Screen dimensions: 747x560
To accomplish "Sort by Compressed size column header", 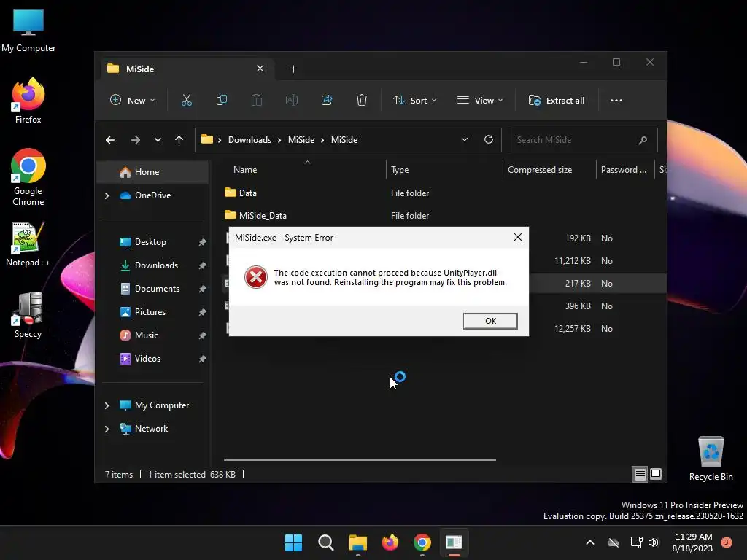I will (x=540, y=170).
